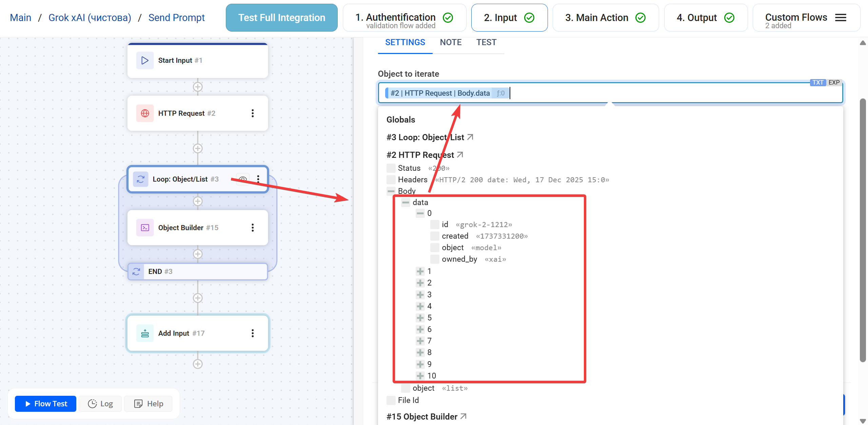868x425 pixels.
Task: Click the loop icon on the END node
Action: tap(136, 271)
